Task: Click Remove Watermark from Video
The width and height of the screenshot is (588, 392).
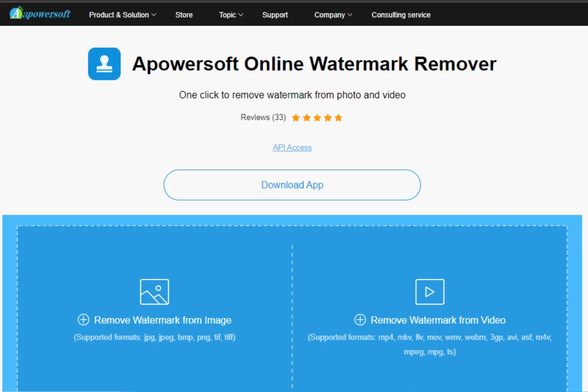Action: (438, 320)
